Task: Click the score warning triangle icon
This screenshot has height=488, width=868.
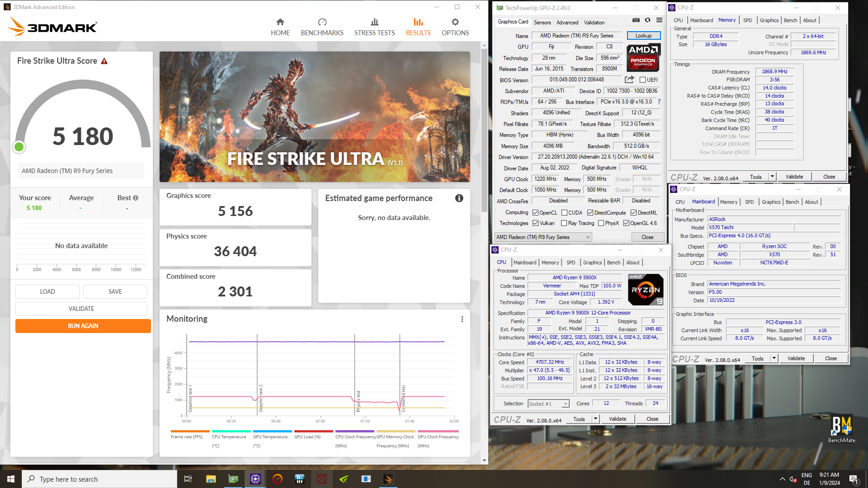Action: [104, 61]
